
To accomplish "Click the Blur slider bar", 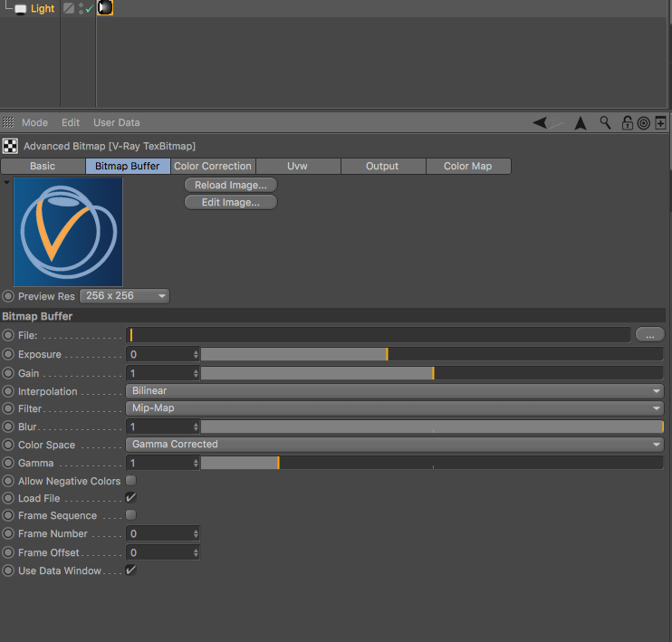I will coord(432,426).
